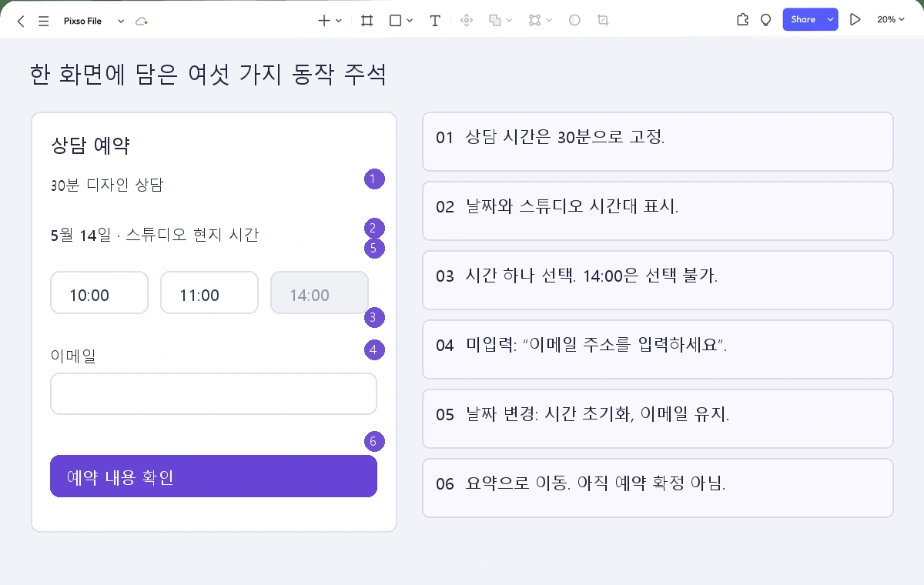Screen dimensions: 924x585
Task: Click the Share button
Action: pyautogui.click(x=803, y=20)
